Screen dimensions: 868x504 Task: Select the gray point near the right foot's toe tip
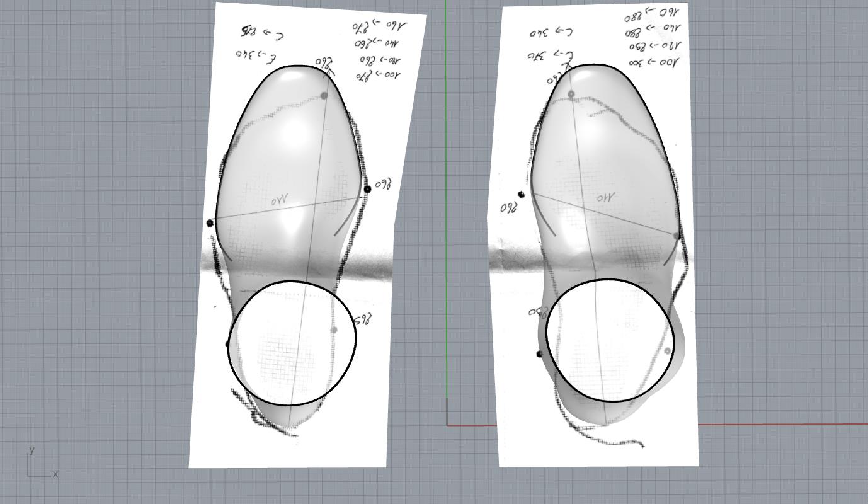tap(571, 94)
